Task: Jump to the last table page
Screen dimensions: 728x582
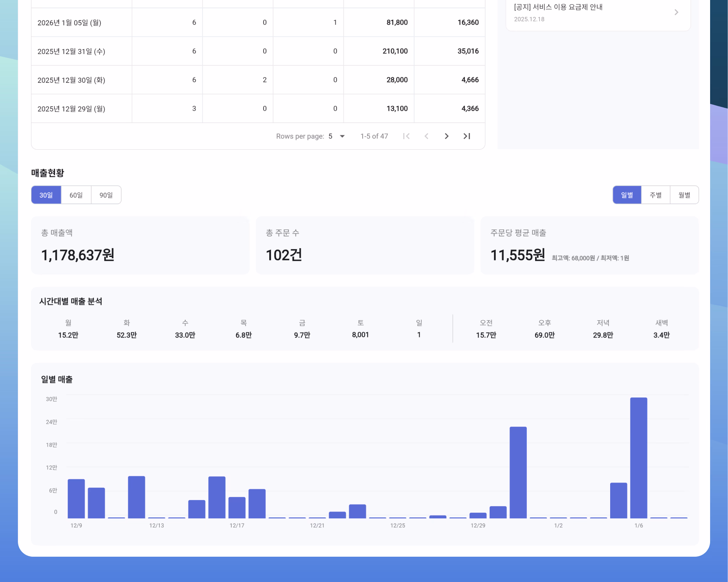Action: point(467,136)
